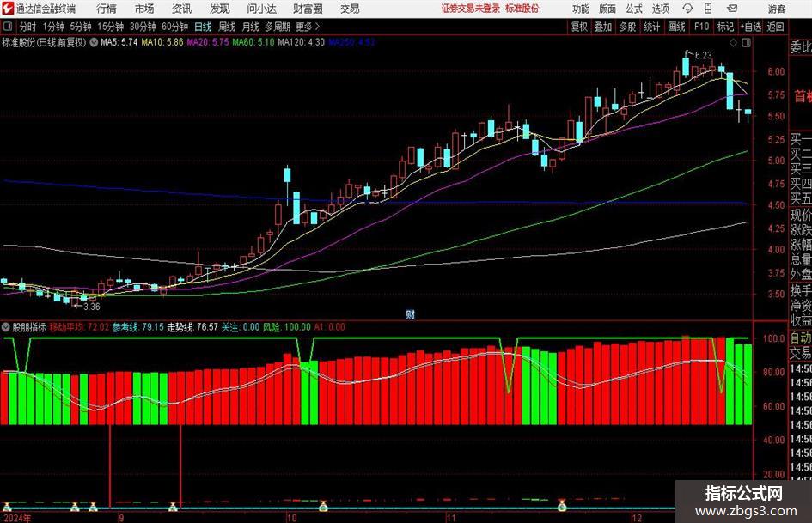Open the 发现 menu
Image resolution: width=812 pixels, height=523 pixels.
point(220,9)
